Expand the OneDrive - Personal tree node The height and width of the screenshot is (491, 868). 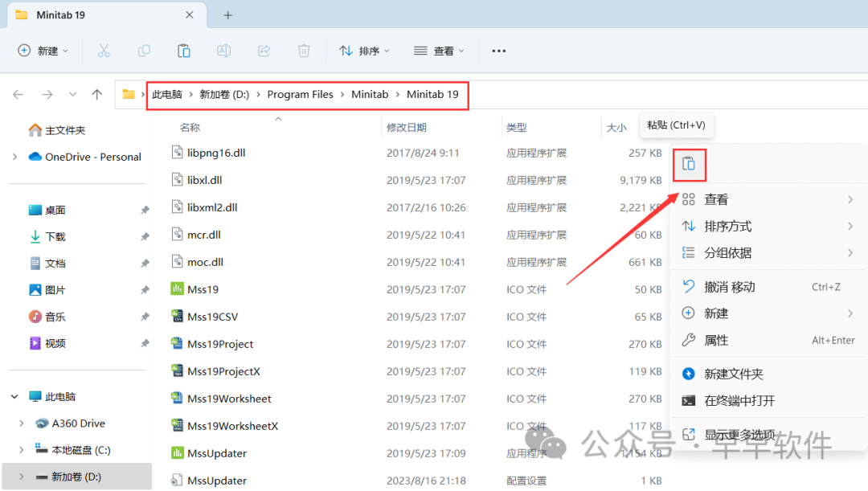point(14,157)
